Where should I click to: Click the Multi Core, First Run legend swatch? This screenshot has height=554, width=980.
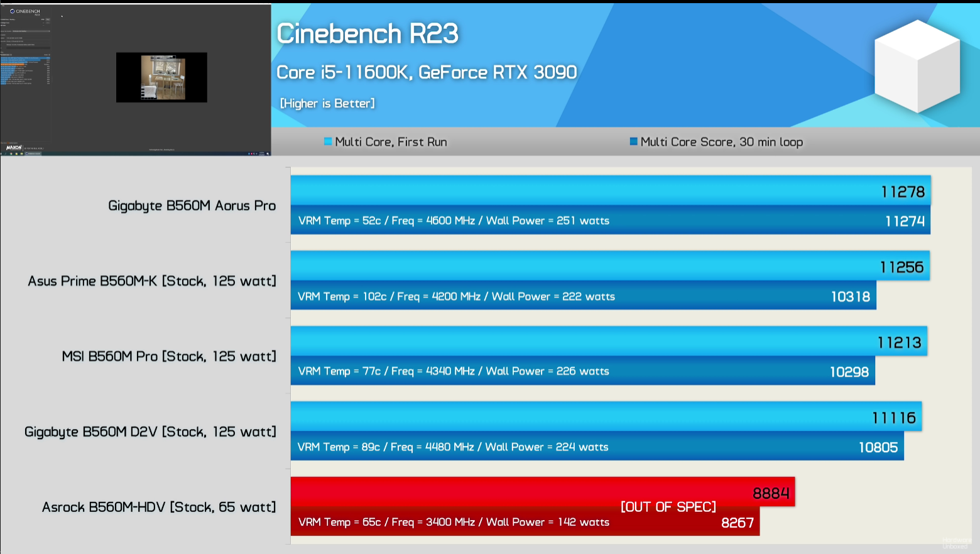click(x=328, y=141)
